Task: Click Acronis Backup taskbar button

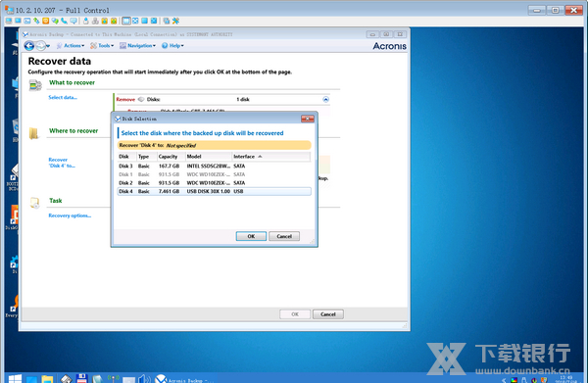Action: [x=184, y=379]
